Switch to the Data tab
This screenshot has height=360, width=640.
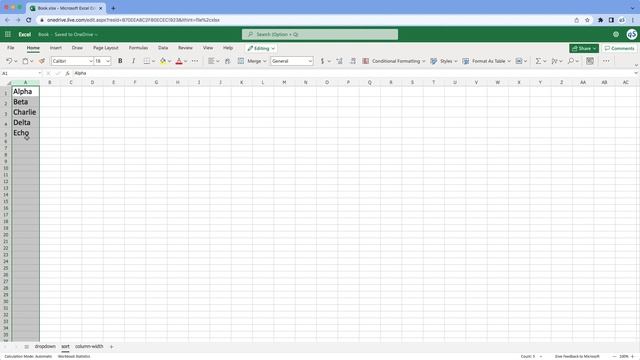click(163, 48)
